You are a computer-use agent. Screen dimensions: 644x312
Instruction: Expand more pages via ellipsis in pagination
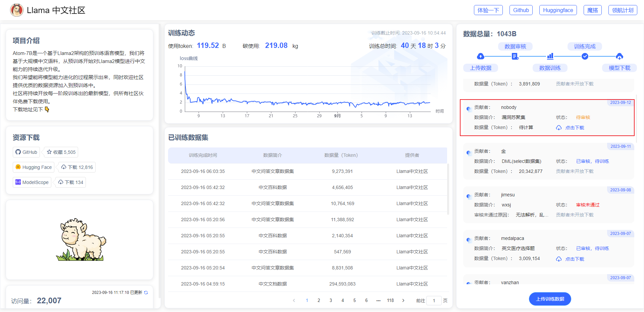pyautogui.click(x=378, y=301)
